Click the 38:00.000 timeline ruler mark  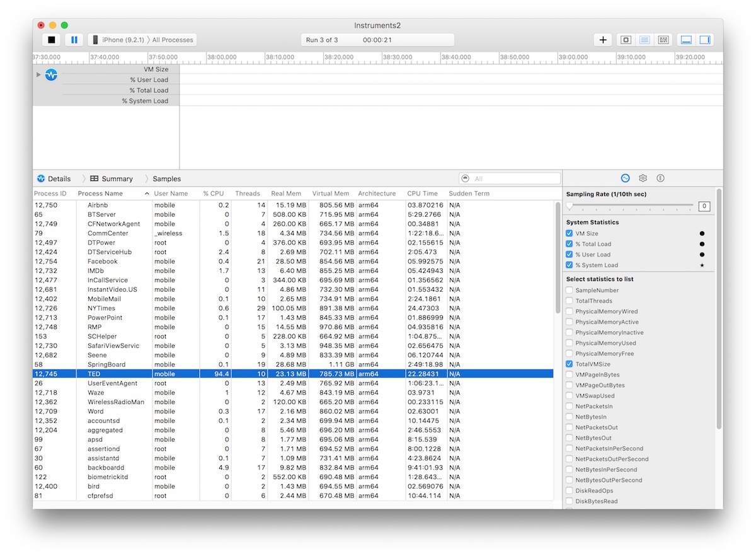coord(222,57)
